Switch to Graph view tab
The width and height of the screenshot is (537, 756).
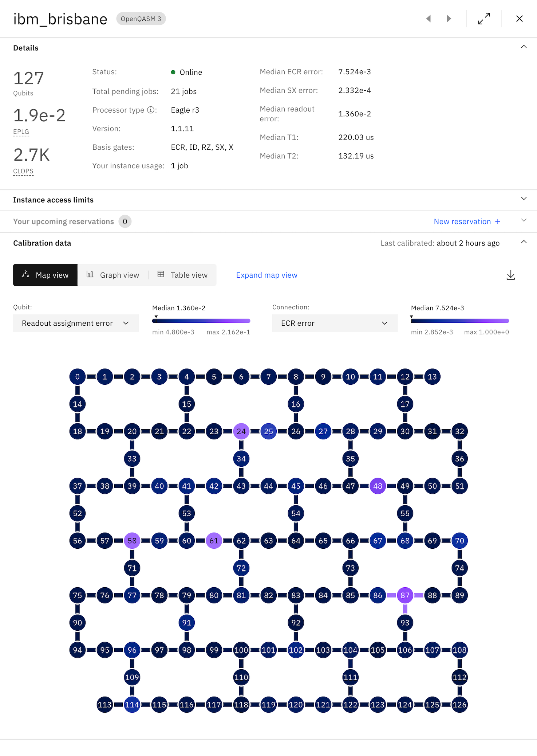coord(113,275)
